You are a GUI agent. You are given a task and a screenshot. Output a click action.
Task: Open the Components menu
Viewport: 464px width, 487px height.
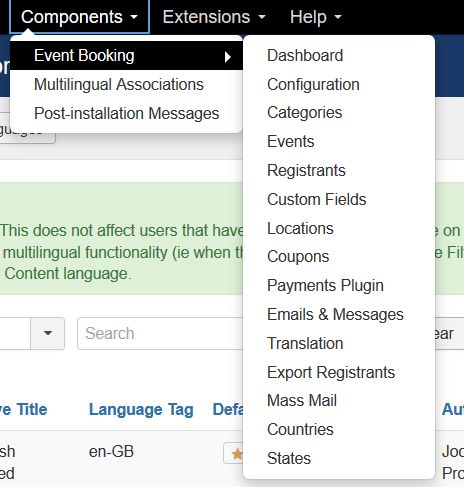pos(79,17)
